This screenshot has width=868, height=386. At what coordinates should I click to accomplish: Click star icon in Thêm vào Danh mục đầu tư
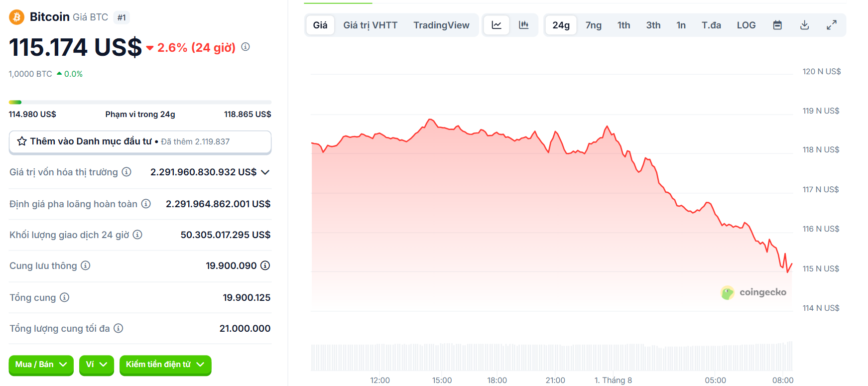[x=22, y=141]
